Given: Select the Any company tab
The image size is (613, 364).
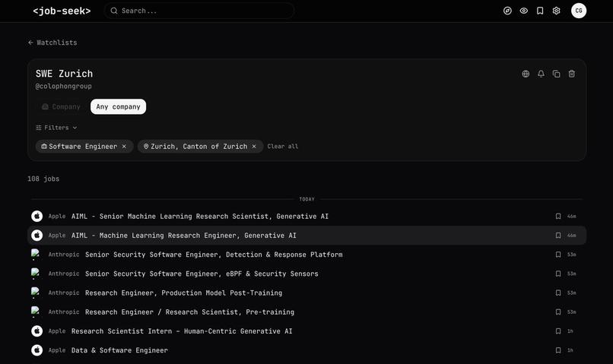Looking at the screenshot, I should [118, 106].
